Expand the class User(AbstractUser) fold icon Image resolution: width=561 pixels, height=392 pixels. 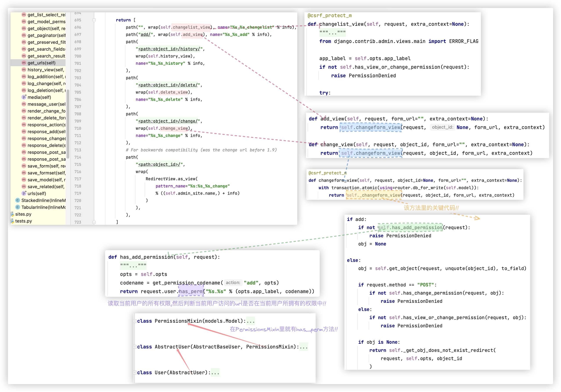135,372
